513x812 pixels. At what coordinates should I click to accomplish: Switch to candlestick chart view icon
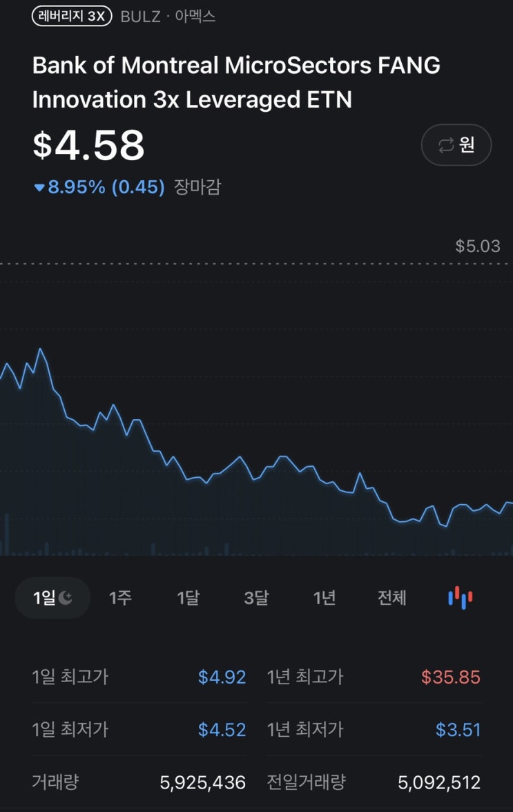point(461,598)
